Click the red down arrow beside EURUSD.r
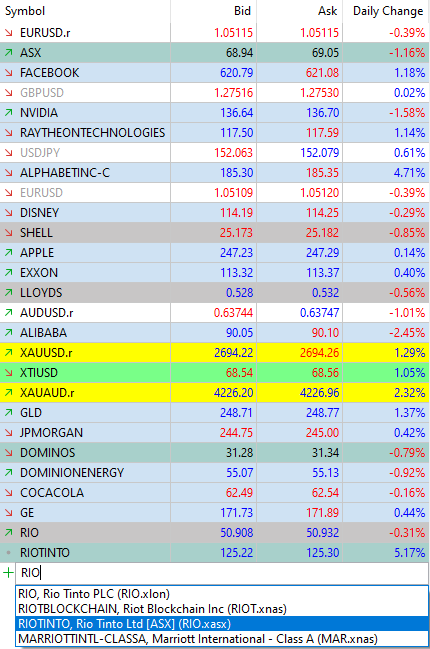This screenshot has width=430, height=649. pos(9,33)
